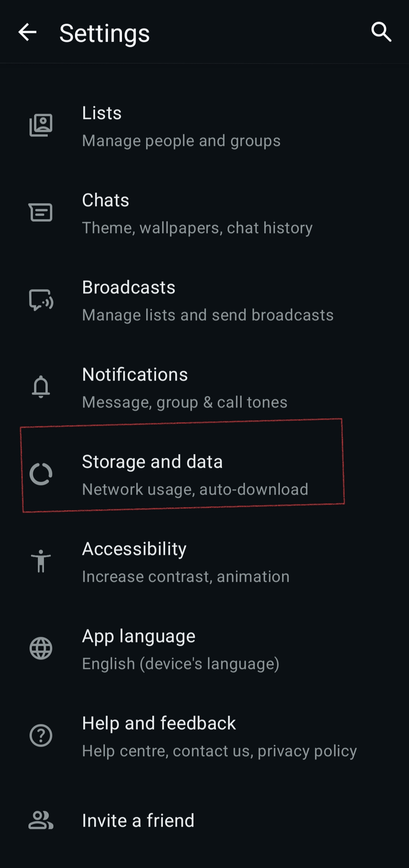409x868 pixels.
Task: Change App language setting
Action: point(180,650)
